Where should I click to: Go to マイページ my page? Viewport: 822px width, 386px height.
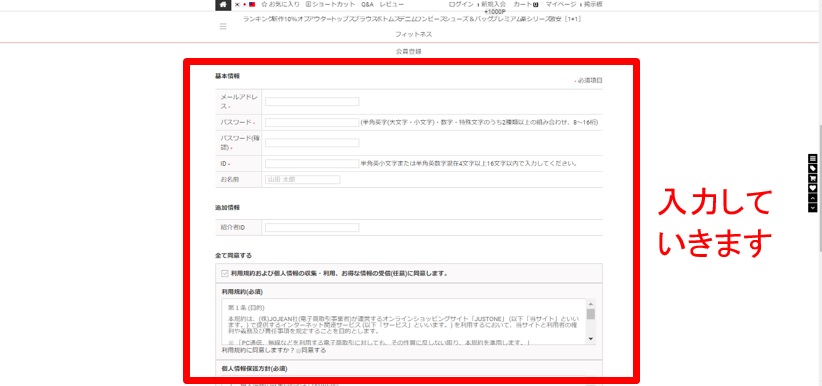coord(561,4)
